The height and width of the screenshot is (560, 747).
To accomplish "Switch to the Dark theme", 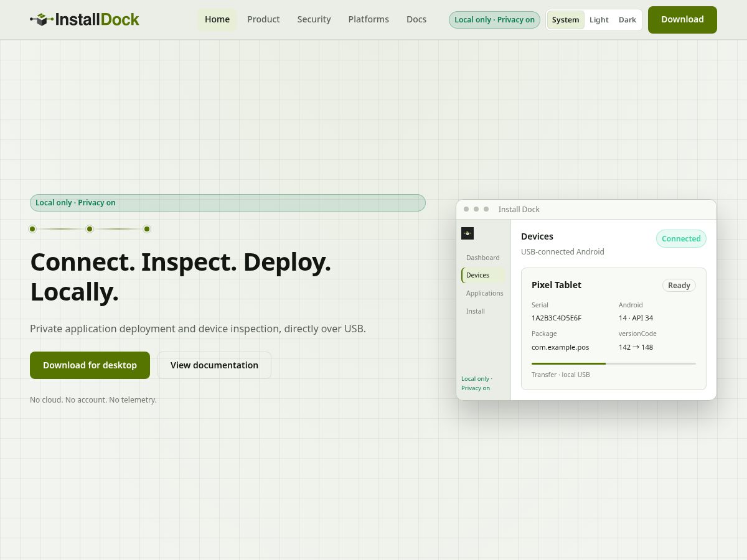I will 627,20.
